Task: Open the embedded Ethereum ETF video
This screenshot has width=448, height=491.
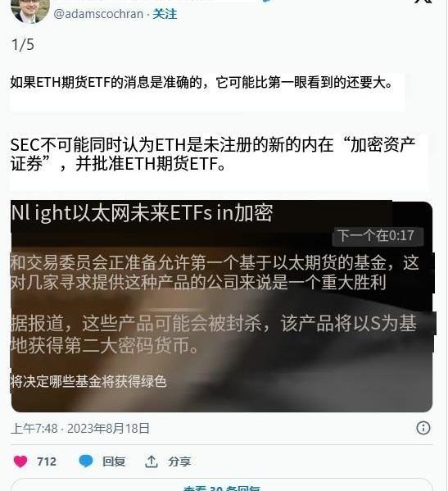Action: coord(221,307)
